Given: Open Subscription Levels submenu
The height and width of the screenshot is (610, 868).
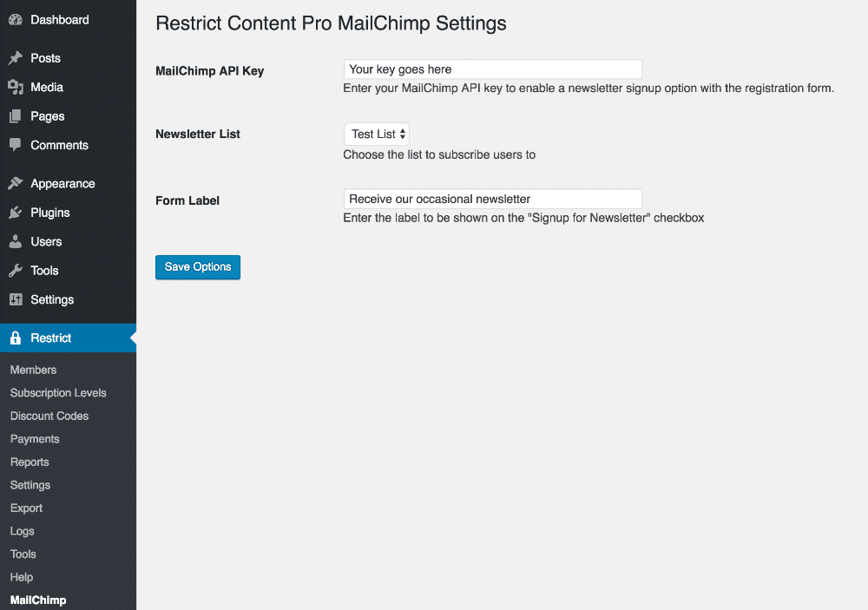Looking at the screenshot, I should [x=58, y=393].
